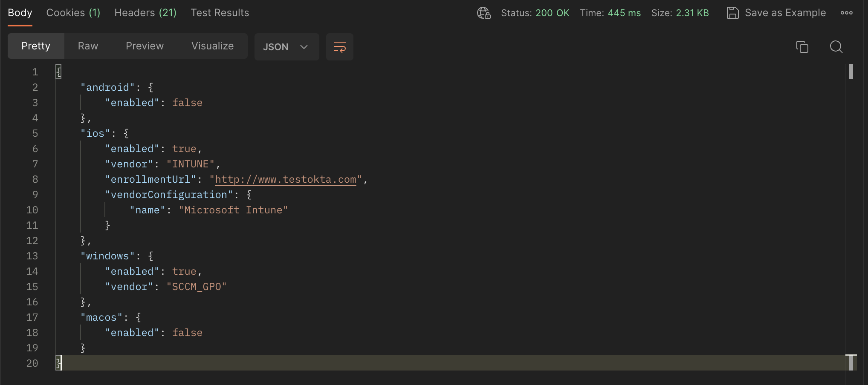Viewport: 868px width, 385px height.
Task: Click the "INTUNE" vendor value
Action: click(190, 164)
